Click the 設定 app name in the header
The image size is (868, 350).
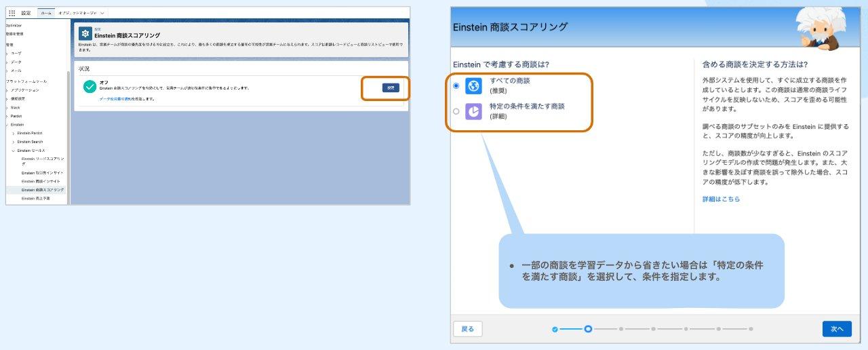tap(26, 13)
